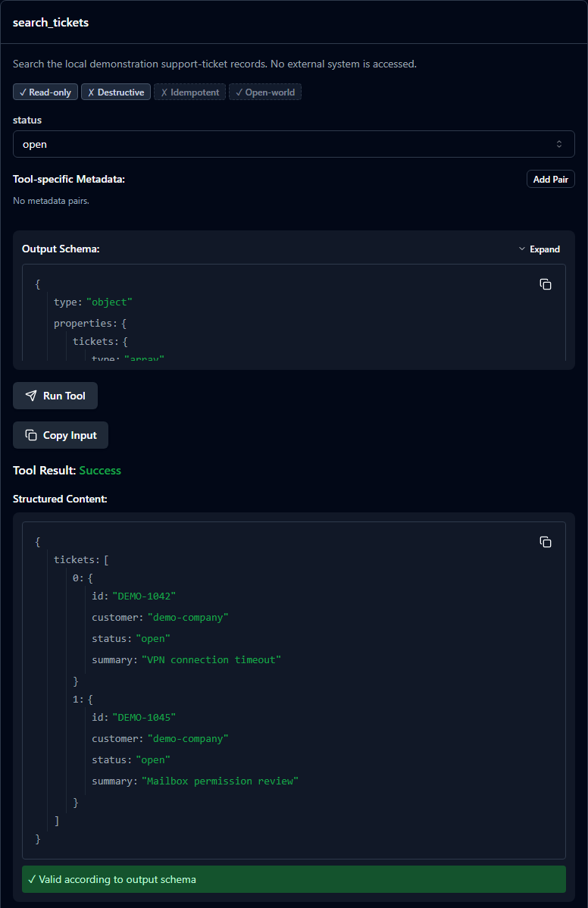Click status "open" value in ticket DEMO-1045
Screen dimensions: 588x908
[153, 759]
